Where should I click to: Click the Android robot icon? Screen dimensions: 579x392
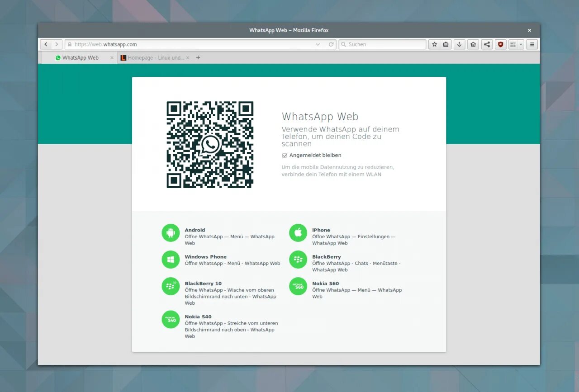pyautogui.click(x=171, y=233)
